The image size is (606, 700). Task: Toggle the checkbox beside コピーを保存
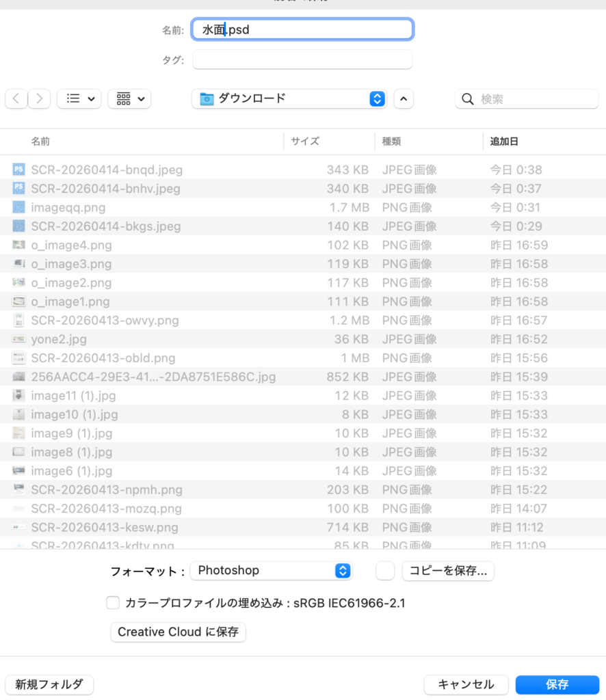coord(385,571)
